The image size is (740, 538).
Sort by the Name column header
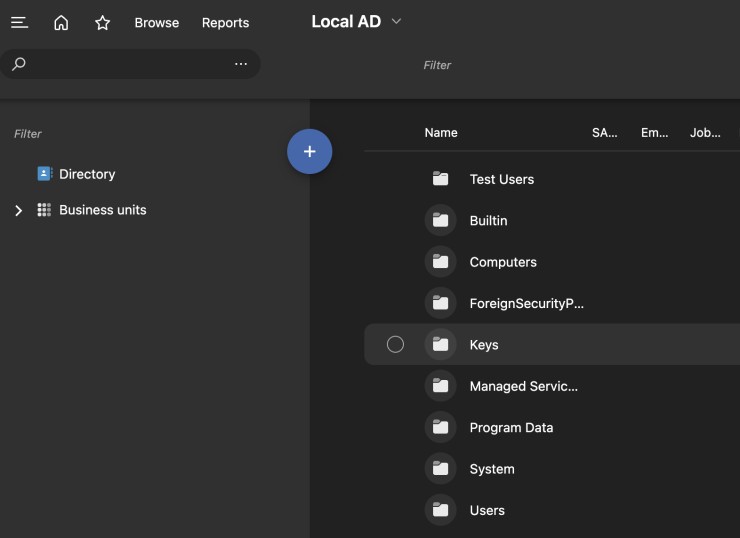pyautogui.click(x=441, y=133)
